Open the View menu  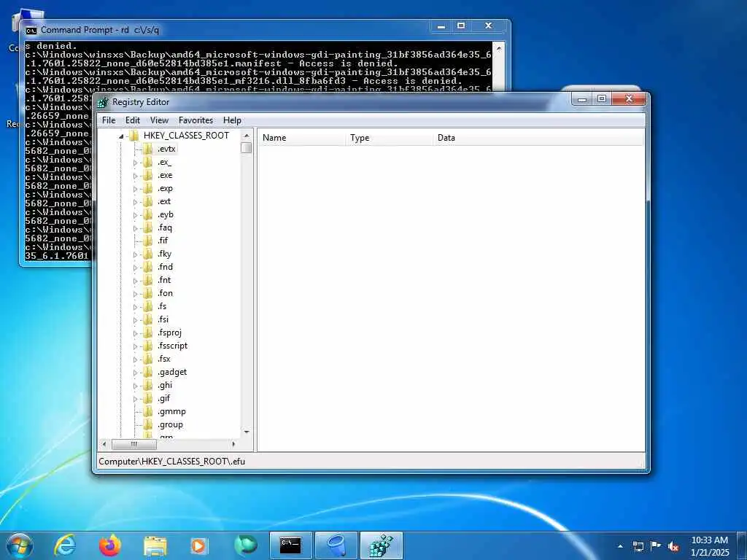[x=159, y=120]
